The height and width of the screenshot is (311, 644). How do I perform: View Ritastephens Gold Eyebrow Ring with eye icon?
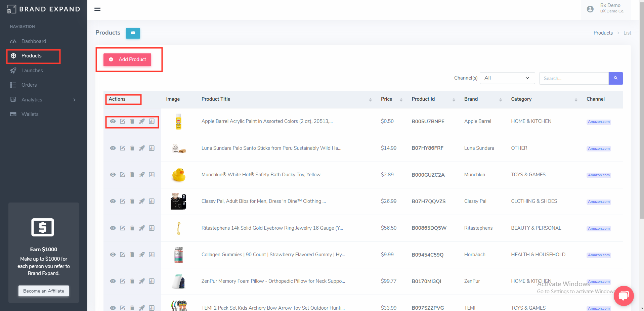[x=113, y=228]
